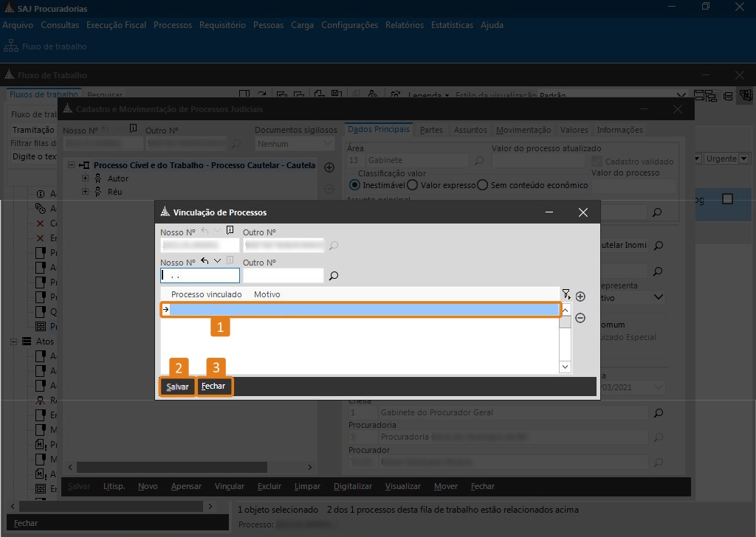Click the plus icon beside the process tree
The image size is (756, 537).
point(329,167)
